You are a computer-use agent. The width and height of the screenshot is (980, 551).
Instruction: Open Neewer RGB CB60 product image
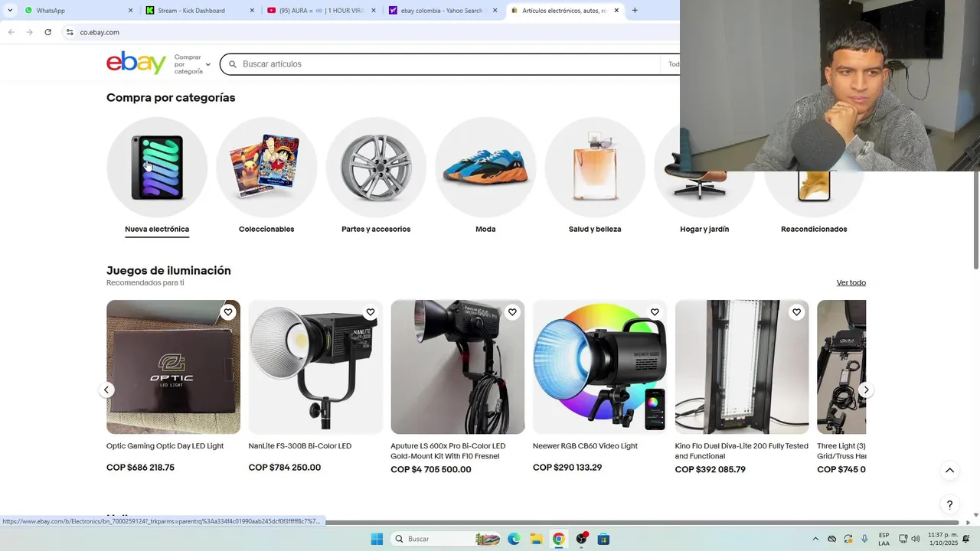pyautogui.click(x=599, y=367)
